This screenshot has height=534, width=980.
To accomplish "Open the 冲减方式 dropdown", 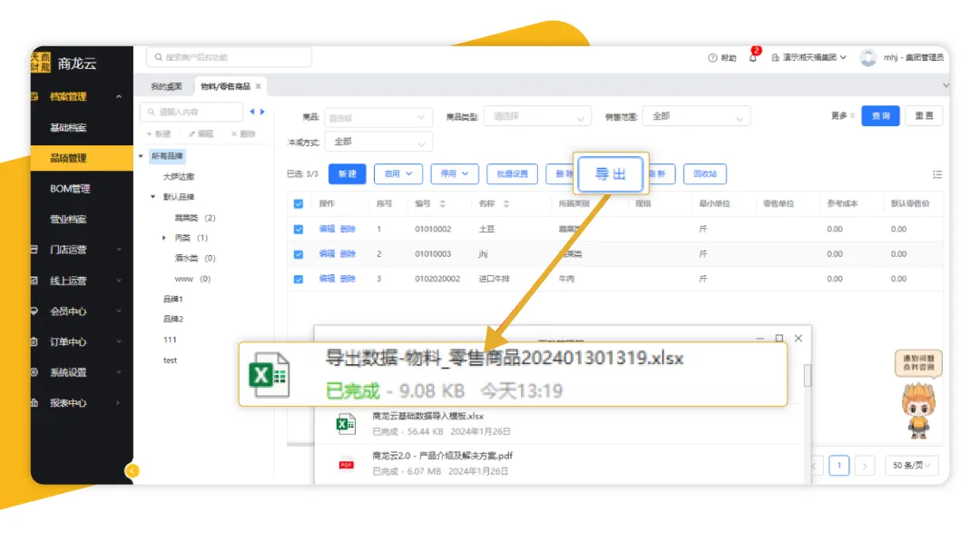I will [x=378, y=142].
